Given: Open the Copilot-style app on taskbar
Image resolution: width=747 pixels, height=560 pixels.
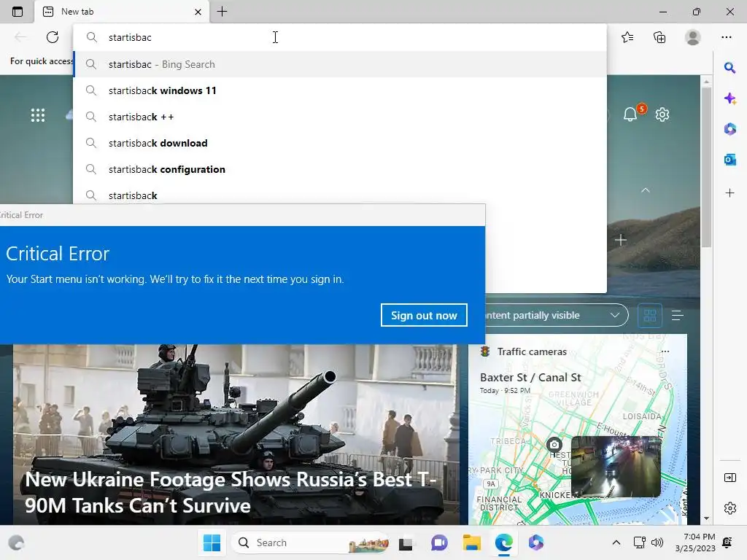Looking at the screenshot, I should pyautogui.click(x=536, y=542).
